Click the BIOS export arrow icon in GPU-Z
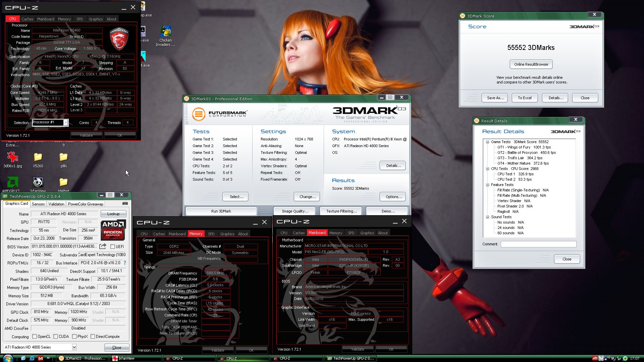The image size is (644, 362). click(x=103, y=246)
